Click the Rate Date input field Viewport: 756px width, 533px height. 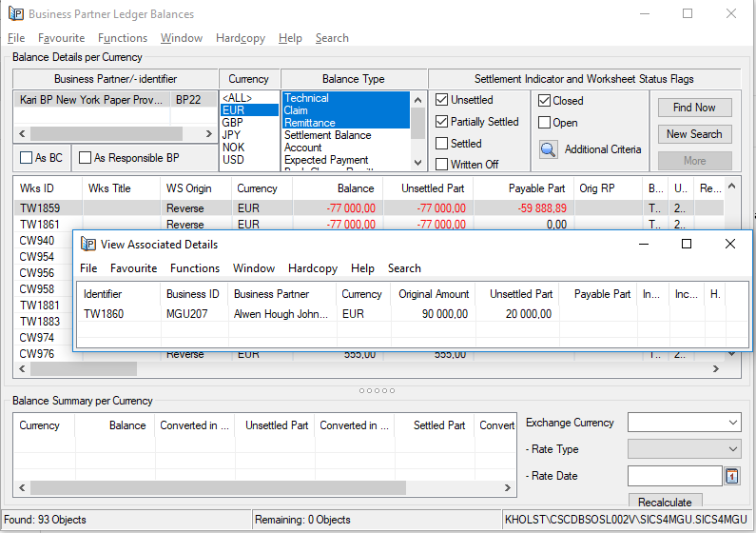(675, 476)
